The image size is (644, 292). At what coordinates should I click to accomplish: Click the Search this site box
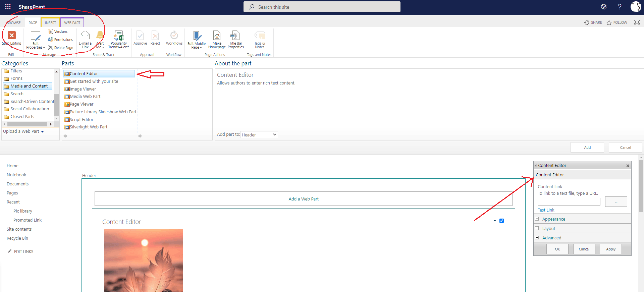(322, 7)
